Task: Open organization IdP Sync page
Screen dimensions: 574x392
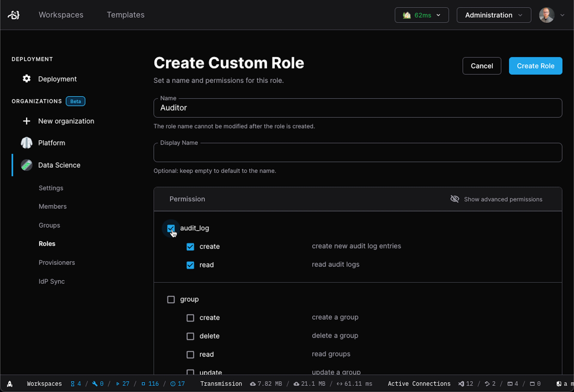Action: [x=52, y=281]
